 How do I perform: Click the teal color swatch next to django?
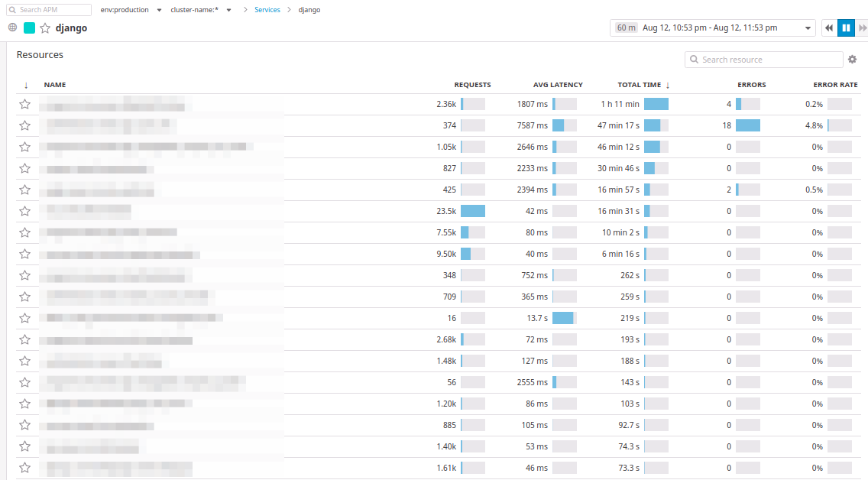click(x=29, y=28)
